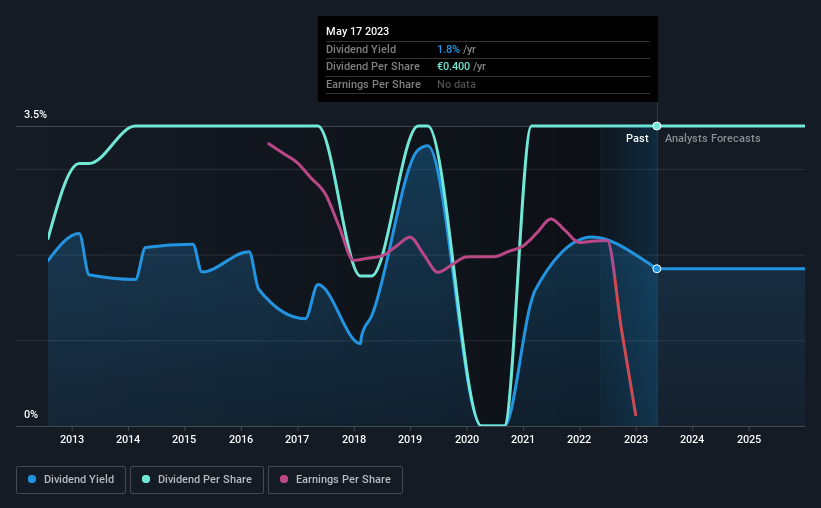Click the €0.400 dividend per share value
Screen dimensions: 821x508
[453, 67]
